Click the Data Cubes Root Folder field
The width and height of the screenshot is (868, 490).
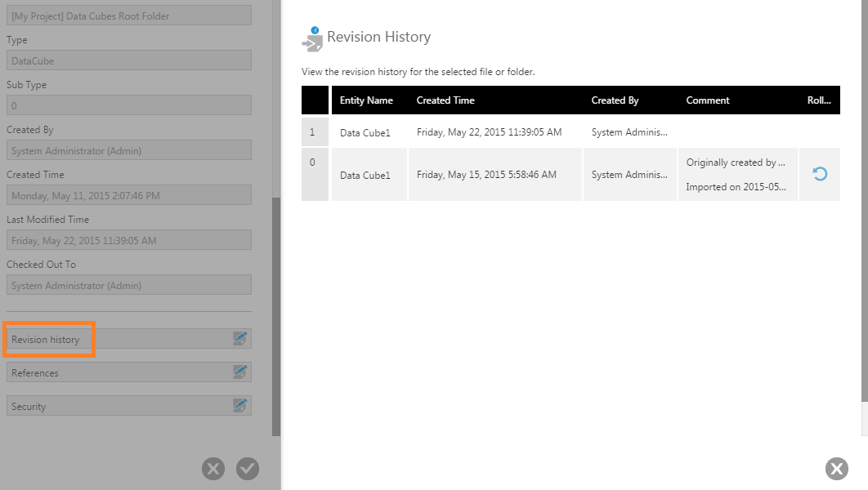[129, 16]
